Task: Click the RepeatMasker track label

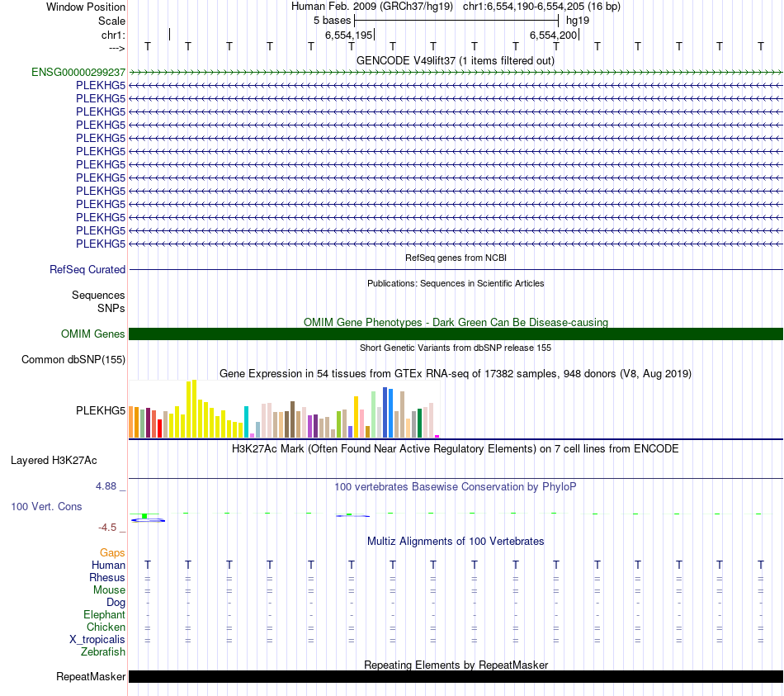Action: [91, 676]
